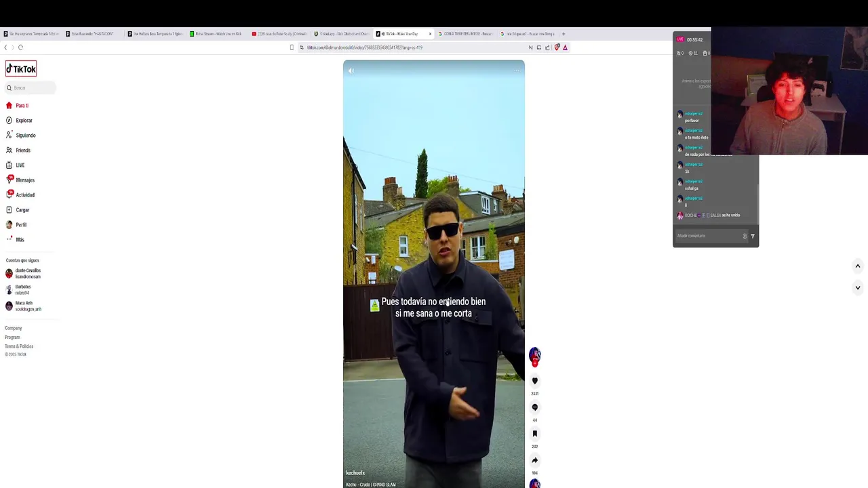Screen dimensions: 868x488
Task: Go to the Perfil page
Action: [17, 225]
